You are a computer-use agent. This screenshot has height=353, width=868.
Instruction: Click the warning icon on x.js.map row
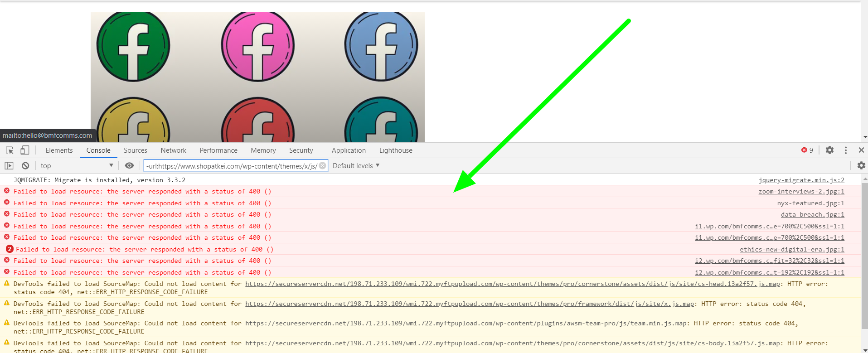coord(7,303)
